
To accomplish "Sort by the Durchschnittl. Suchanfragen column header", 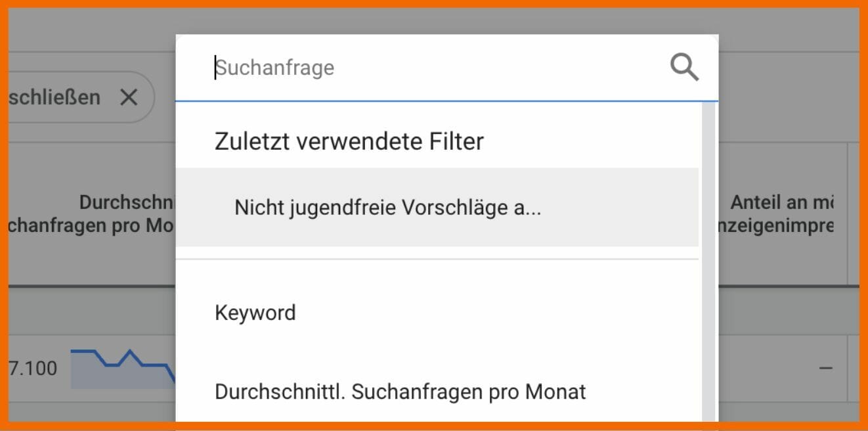I will 92,214.
